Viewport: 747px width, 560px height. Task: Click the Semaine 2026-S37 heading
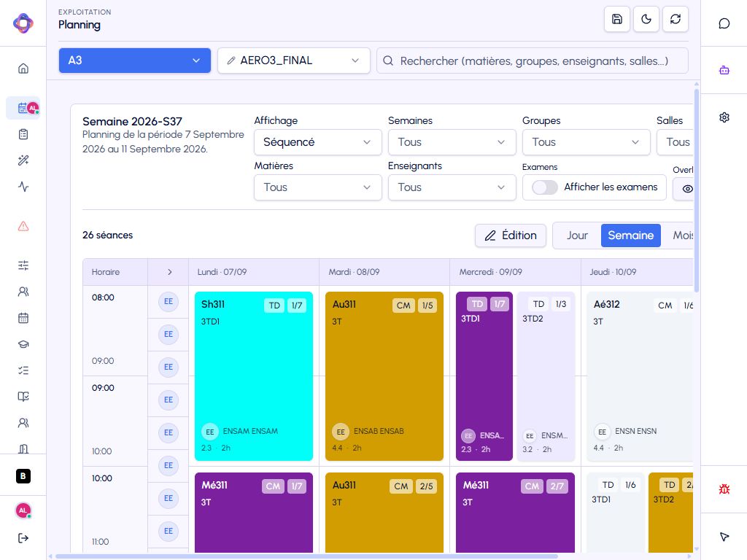132,122
